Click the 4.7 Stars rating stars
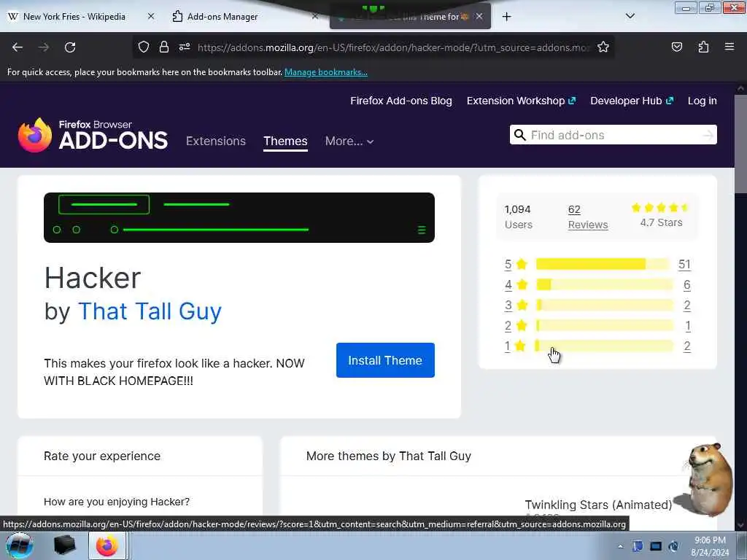 pyautogui.click(x=660, y=208)
